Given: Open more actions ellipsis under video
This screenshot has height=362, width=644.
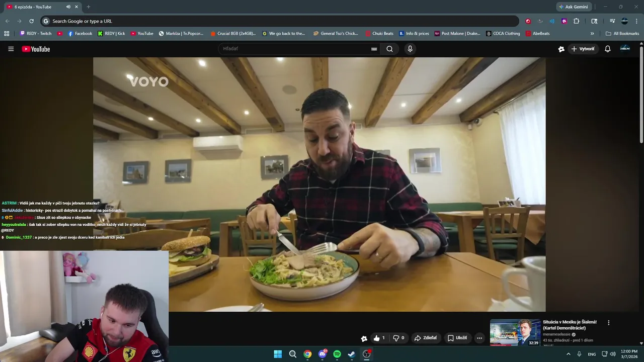Looking at the screenshot, I should 479,338.
